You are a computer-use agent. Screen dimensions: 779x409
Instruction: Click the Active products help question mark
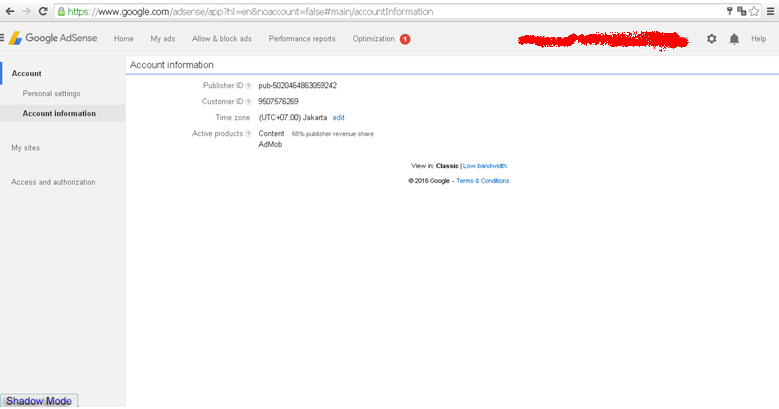click(x=248, y=134)
